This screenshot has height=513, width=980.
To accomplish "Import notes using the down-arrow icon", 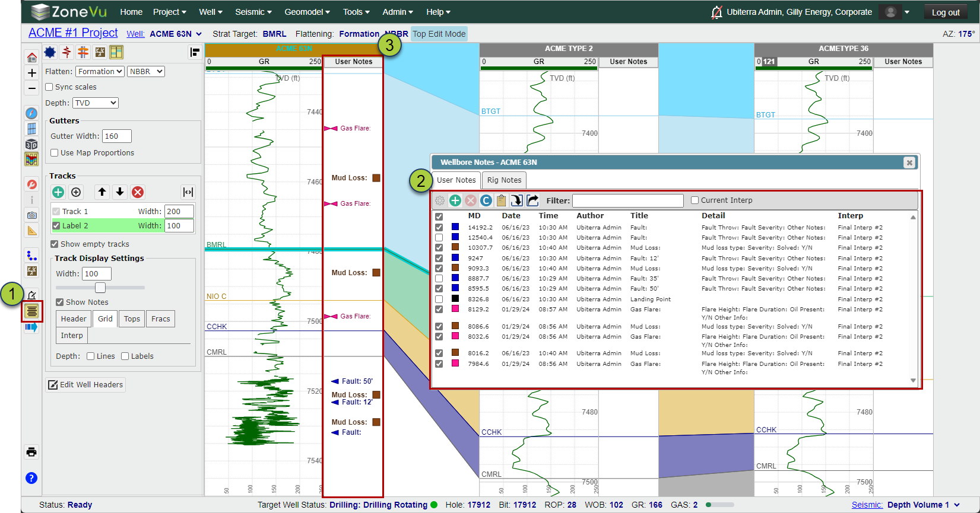I will pos(517,200).
